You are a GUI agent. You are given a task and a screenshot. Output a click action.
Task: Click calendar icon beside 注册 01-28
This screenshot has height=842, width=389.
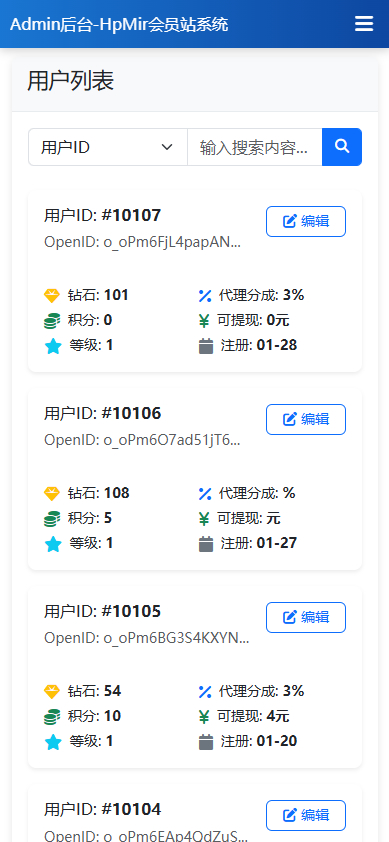[x=206, y=346]
